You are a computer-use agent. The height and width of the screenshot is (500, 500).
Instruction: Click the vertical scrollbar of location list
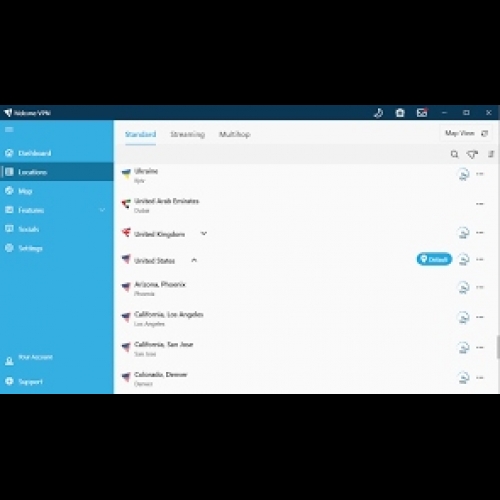[x=498, y=347]
